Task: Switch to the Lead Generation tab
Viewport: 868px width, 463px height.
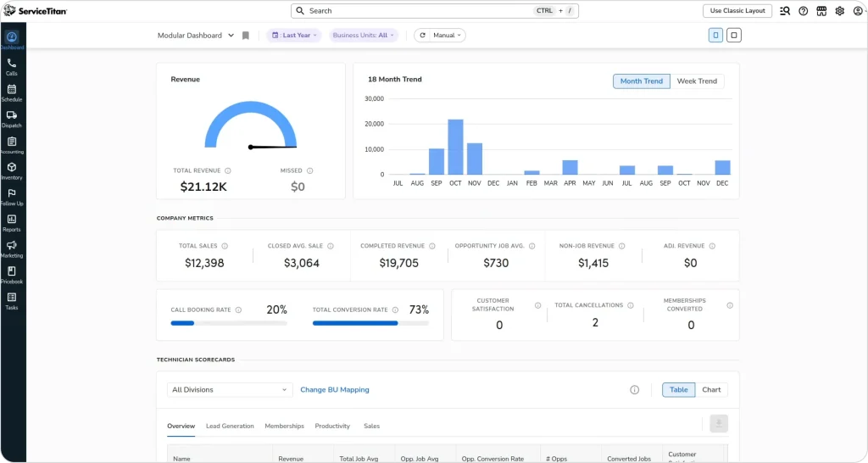Action: (230, 427)
